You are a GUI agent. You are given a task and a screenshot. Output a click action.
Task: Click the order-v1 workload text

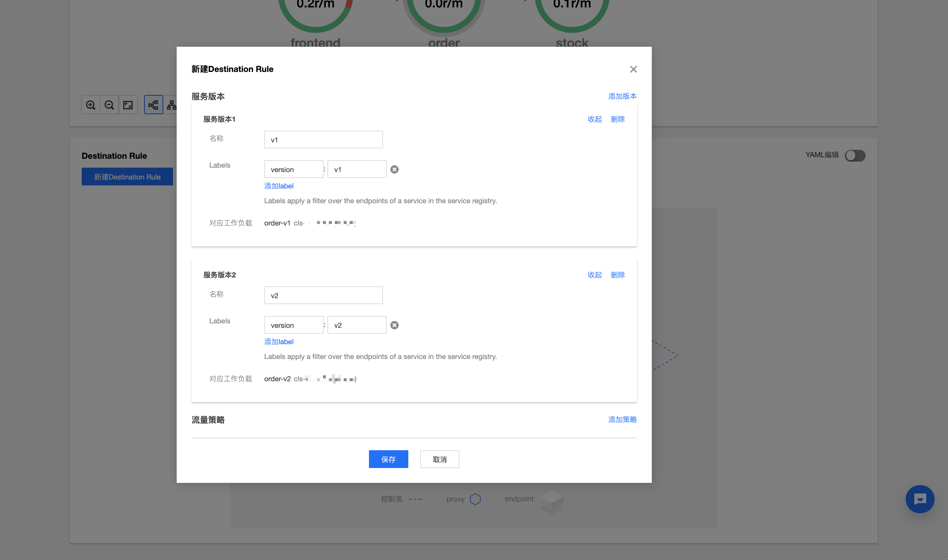click(277, 223)
